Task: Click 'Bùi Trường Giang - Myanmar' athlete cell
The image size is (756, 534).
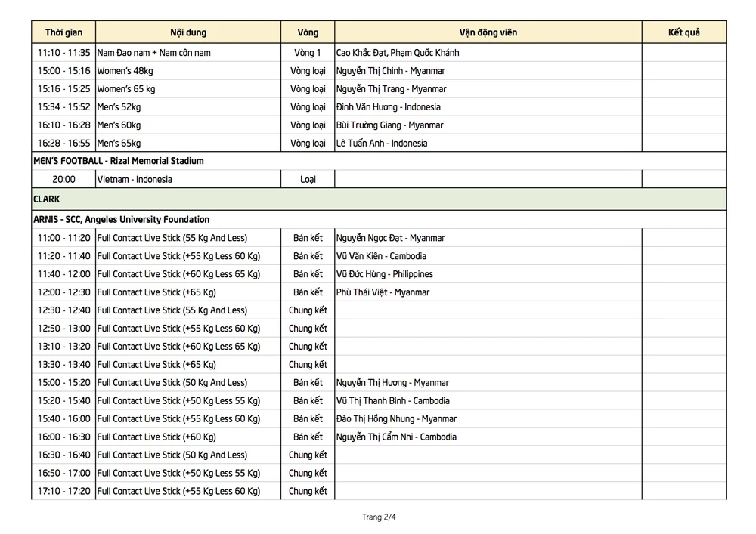Action: pyautogui.click(x=389, y=125)
